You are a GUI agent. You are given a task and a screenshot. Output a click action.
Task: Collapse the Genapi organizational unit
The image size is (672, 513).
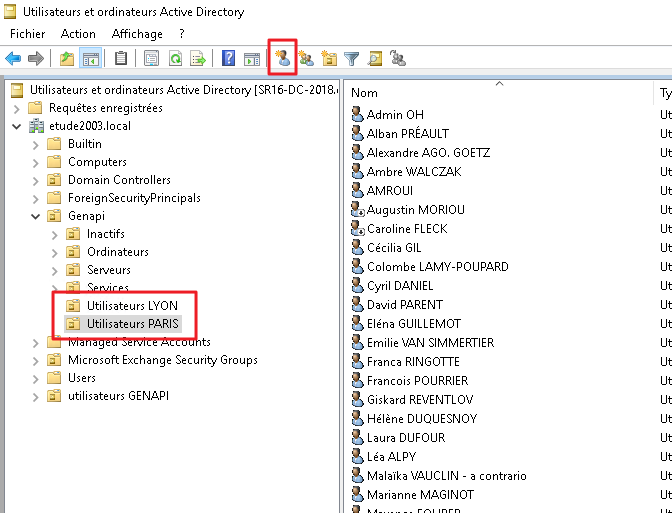click(36, 216)
